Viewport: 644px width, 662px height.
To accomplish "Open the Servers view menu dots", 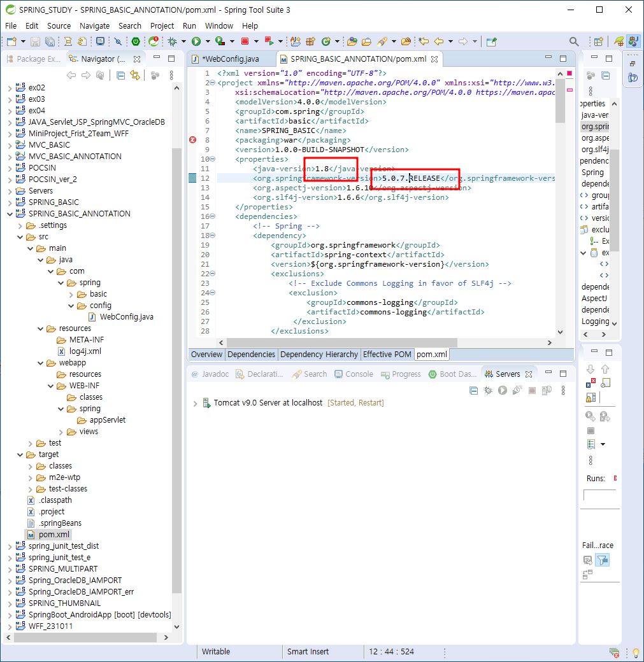I will click(563, 391).
